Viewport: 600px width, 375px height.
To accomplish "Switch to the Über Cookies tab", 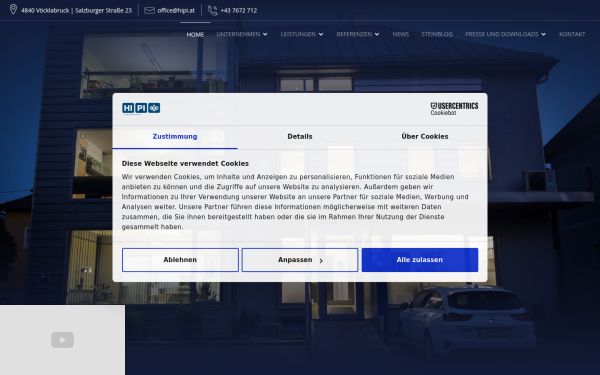I will (425, 137).
